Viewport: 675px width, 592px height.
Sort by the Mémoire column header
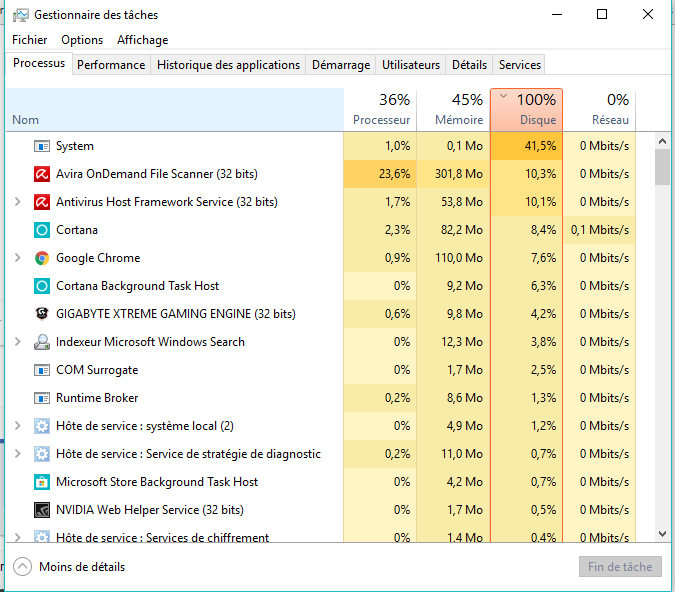[453, 109]
